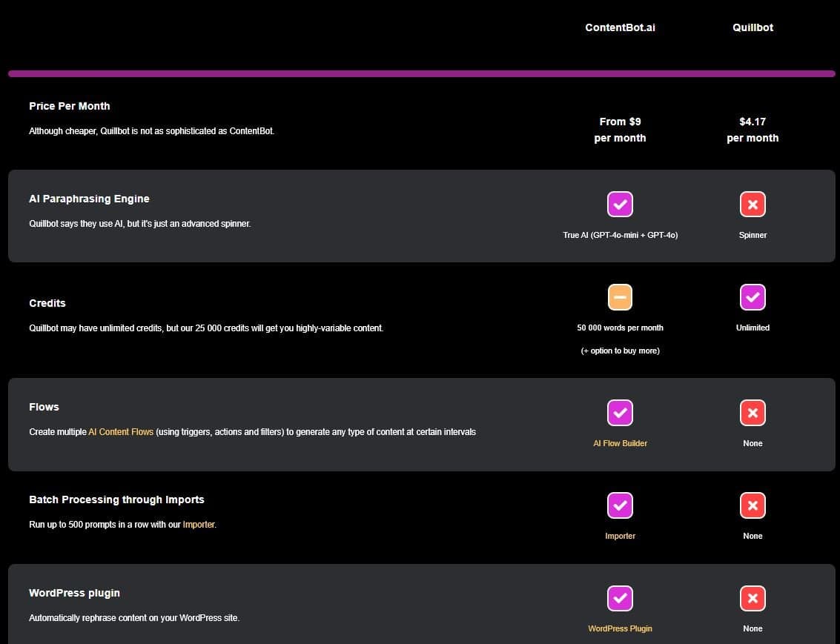Image resolution: width=840 pixels, height=644 pixels.
Task: Click 'Although cheaper, Quillbot is not as sophisticated' text
Action: (151, 131)
